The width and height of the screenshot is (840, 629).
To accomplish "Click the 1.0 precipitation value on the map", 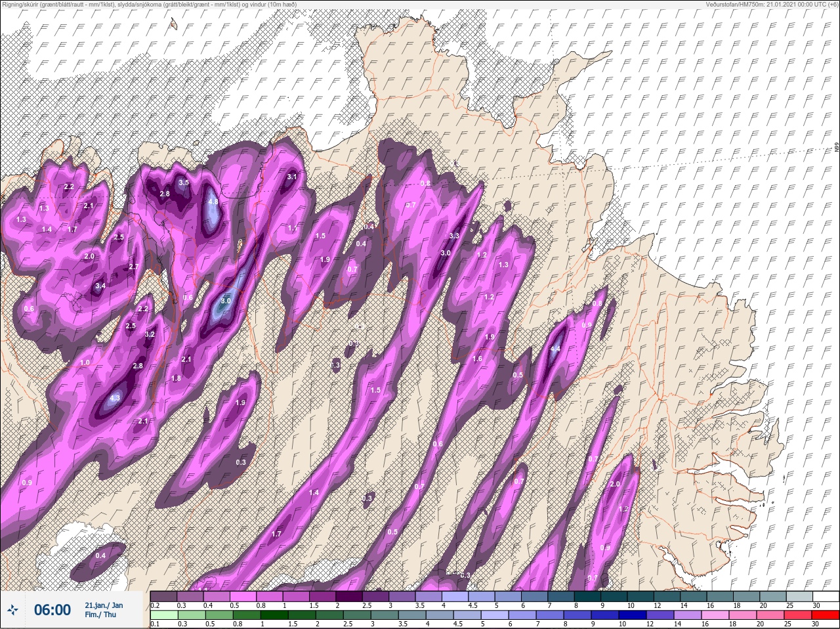I will tap(85, 363).
